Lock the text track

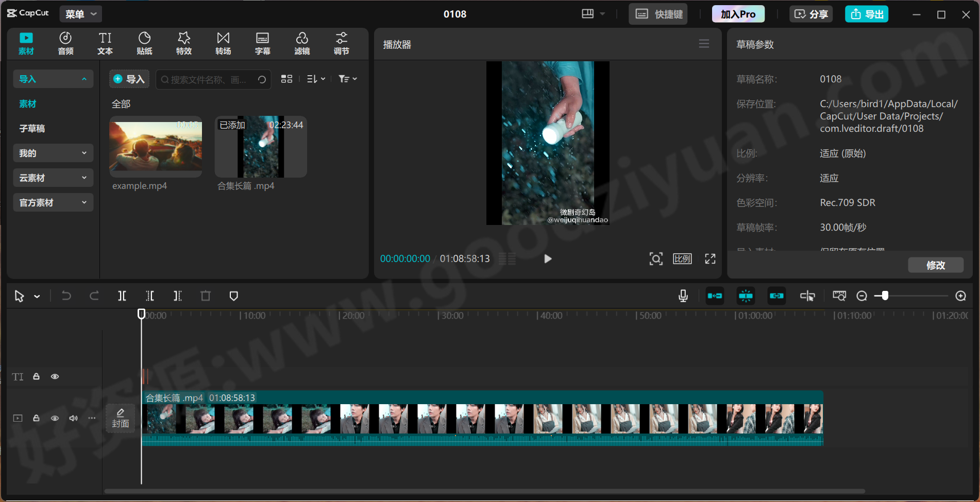[36, 376]
